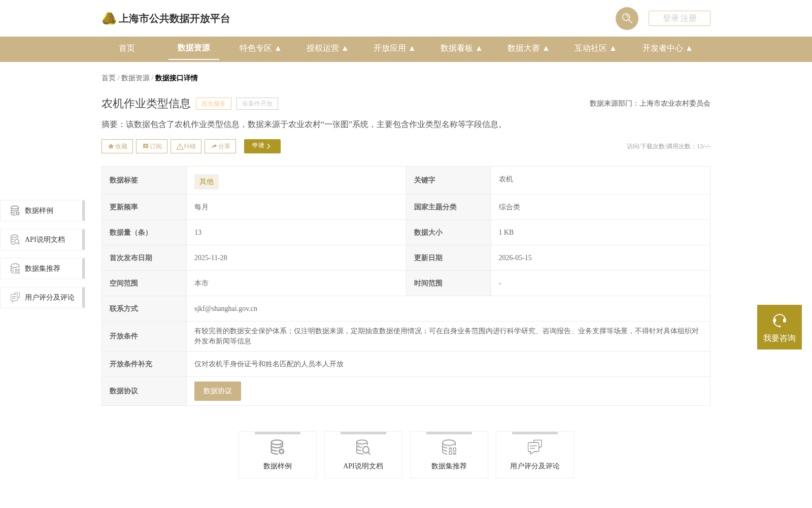Subscribe via the 订阅 button
Image resolution: width=812 pixels, height=508 pixels.
tap(152, 146)
